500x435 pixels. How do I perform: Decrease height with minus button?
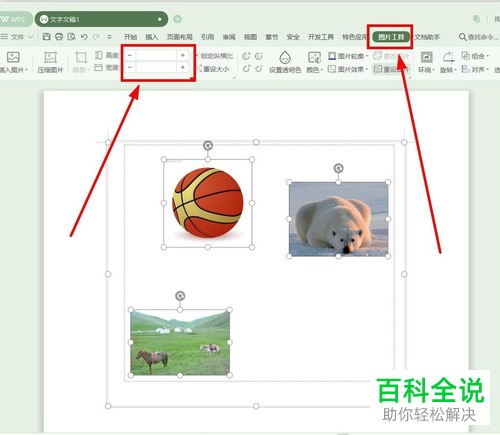(x=130, y=55)
